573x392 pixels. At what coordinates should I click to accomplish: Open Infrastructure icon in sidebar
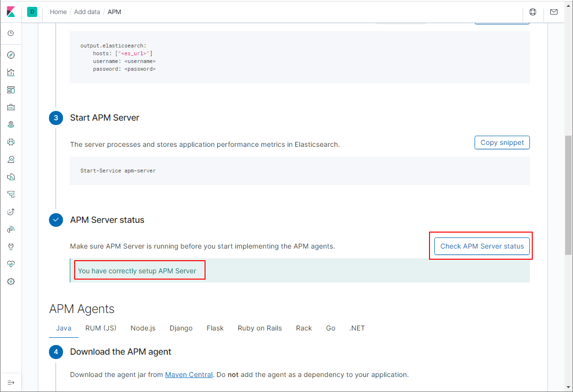[x=11, y=159]
